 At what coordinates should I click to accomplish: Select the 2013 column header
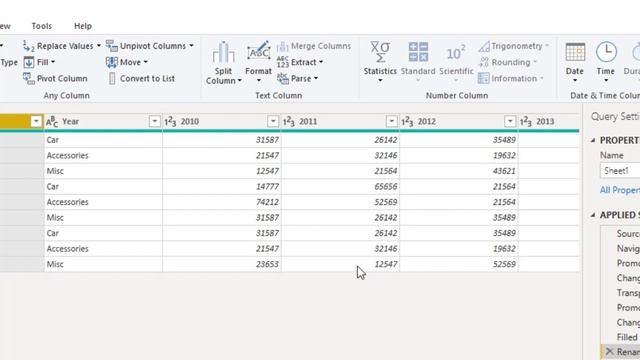coord(549,121)
